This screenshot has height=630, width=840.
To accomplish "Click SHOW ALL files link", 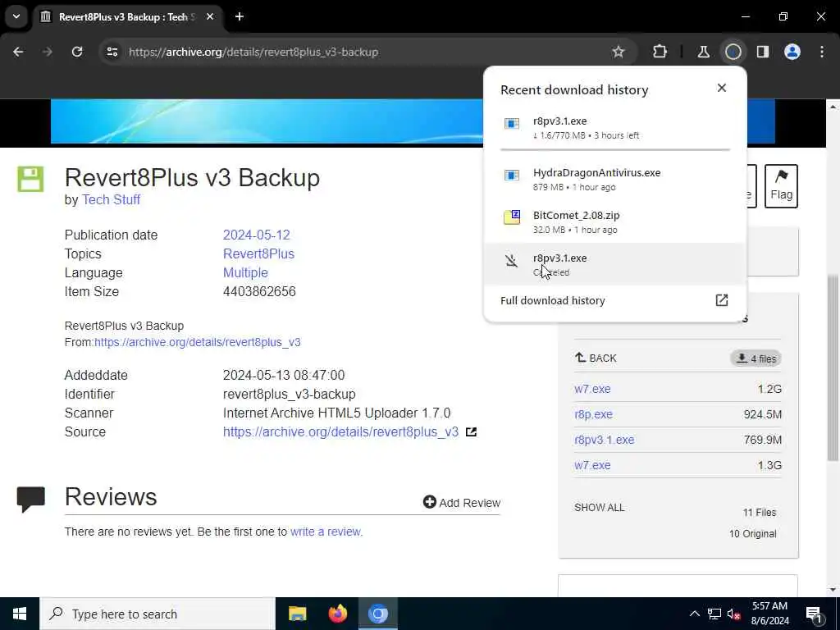I will (x=600, y=507).
